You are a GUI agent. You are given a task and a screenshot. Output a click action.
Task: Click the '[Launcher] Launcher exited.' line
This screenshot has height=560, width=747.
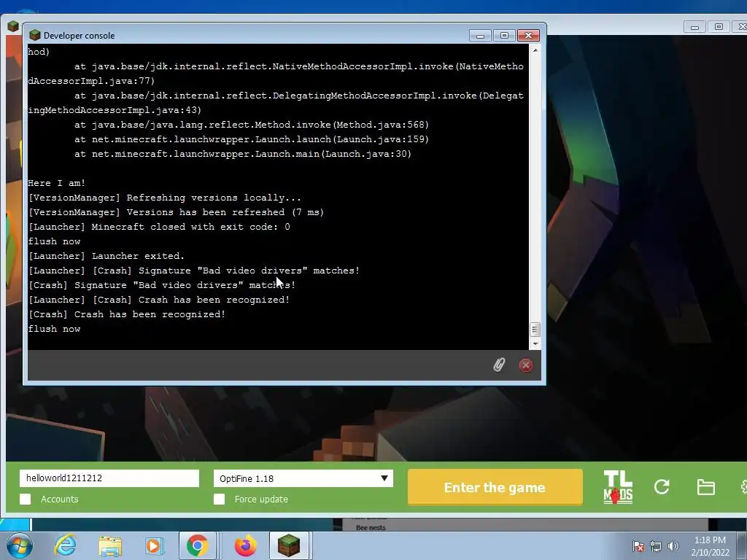tap(107, 256)
